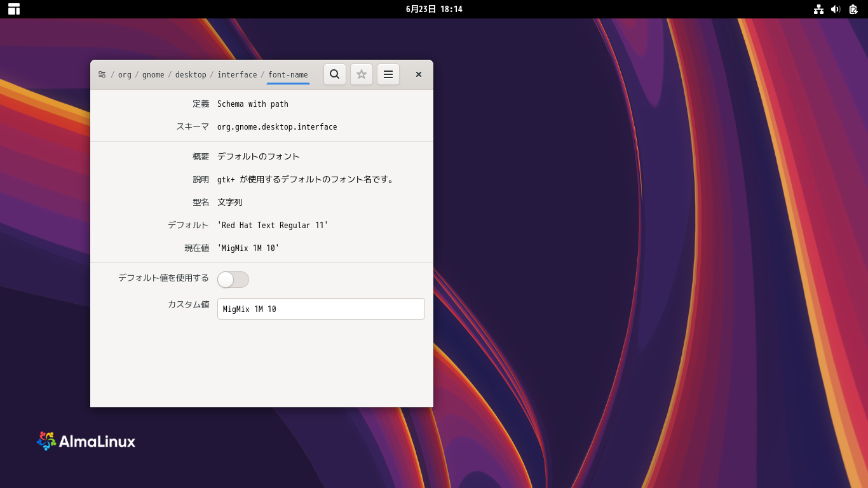Select the font-name path segment
The height and width of the screenshot is (488, 868).
(288, 74)
